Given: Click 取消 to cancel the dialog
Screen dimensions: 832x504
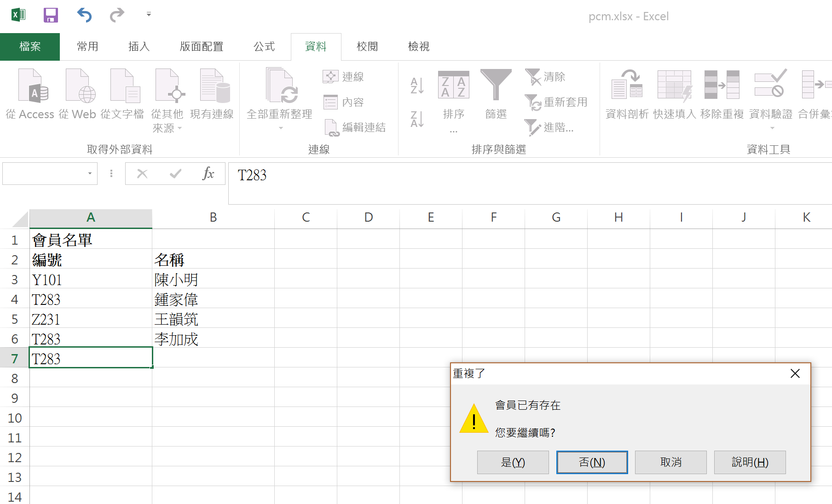Looking at the screenshot, I should (670, 462).
